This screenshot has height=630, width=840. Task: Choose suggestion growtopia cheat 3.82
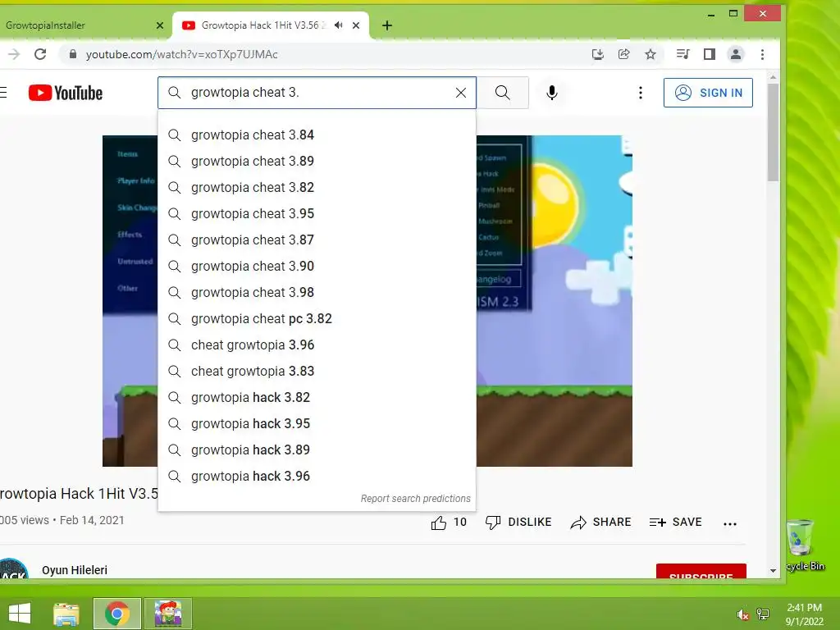317,188
